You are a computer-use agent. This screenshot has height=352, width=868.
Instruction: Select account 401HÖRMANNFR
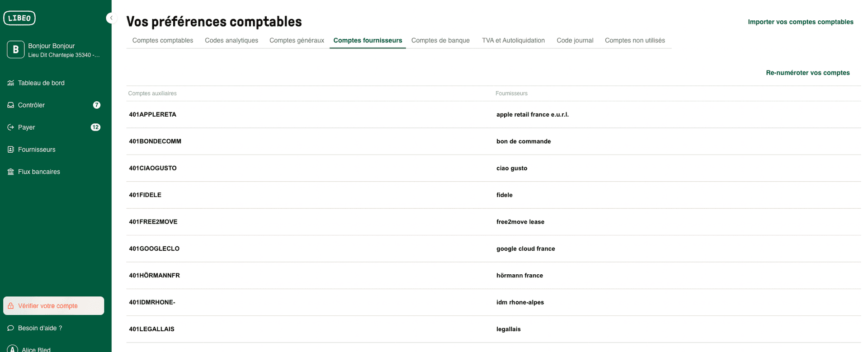pos(154,276)
